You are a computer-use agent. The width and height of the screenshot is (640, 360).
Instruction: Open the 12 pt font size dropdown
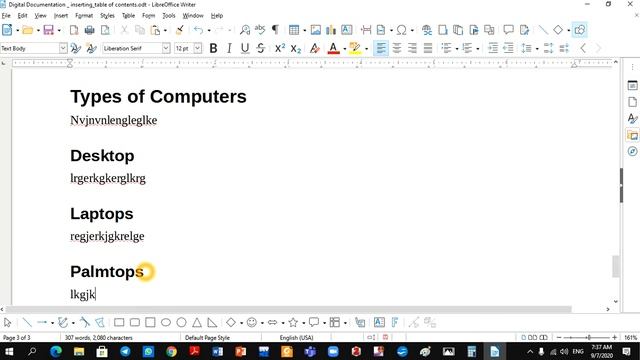click(x=198, y=48)
